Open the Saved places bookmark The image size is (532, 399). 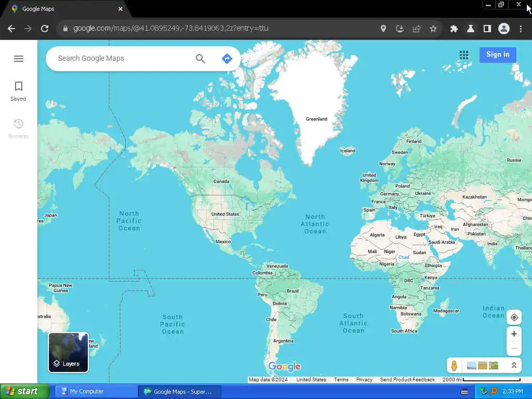coord(18,91)
